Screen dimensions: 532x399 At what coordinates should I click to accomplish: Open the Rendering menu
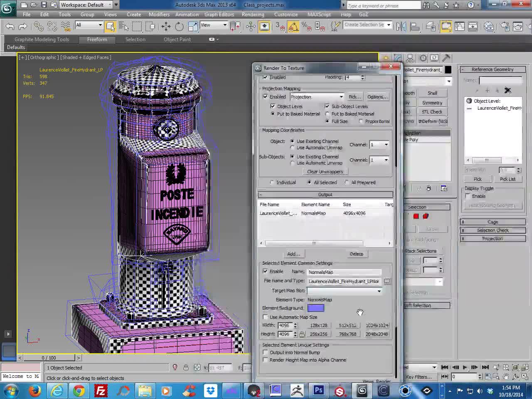[x=253, y=14]
